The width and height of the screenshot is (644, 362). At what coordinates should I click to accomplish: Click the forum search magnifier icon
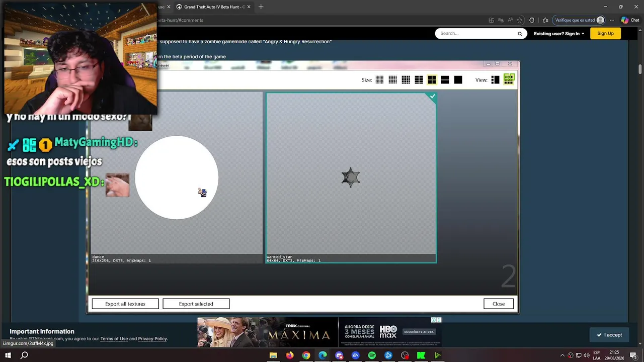click(520, 34)
